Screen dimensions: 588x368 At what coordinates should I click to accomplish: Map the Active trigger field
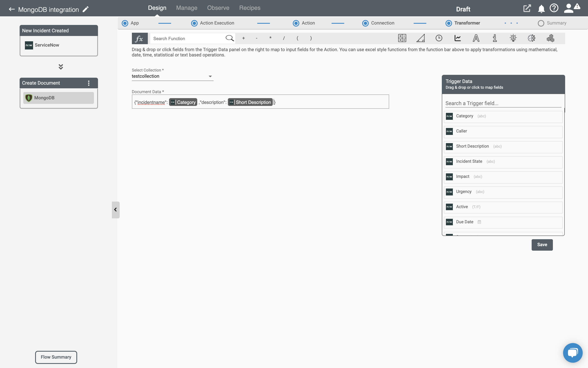click(x=503, y=207)
